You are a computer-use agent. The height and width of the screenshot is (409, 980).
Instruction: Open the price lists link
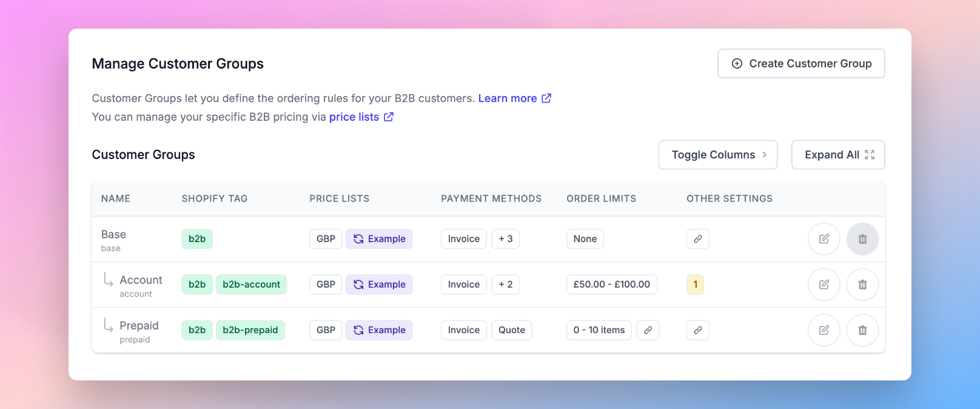click(354, 117)
